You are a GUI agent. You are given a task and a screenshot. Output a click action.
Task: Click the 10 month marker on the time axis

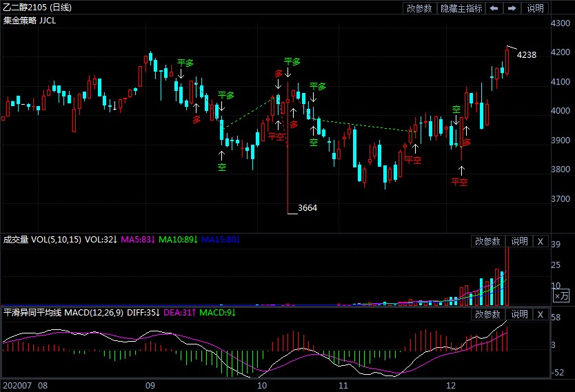[262, 385]
